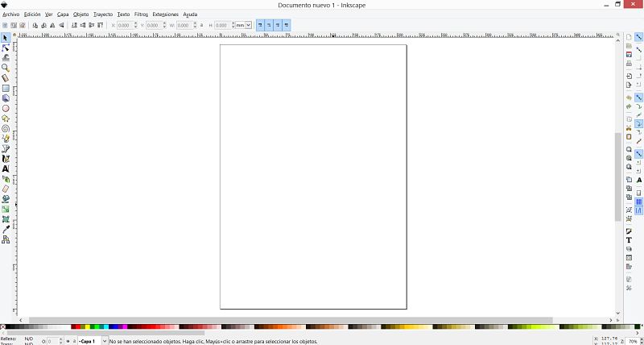Viewport: 644px width, 345px height.
Task: Toggle Capa 1 layer visibility eye
Action: coord(68,341)
